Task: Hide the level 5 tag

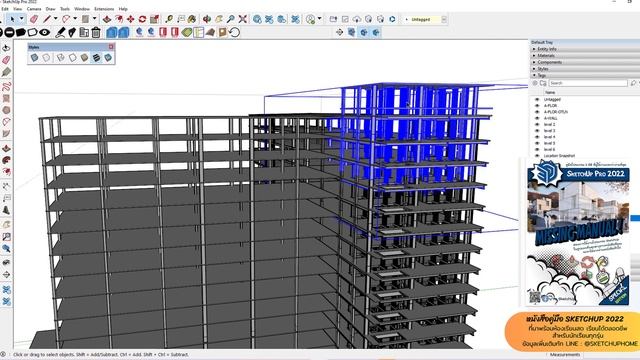Action: 537,143
